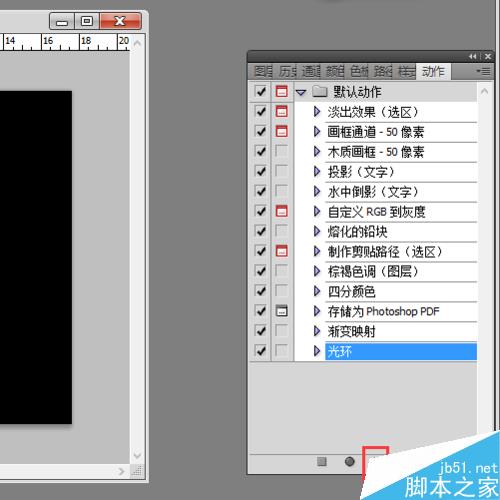Toggle dialog icon for 画框通道 - 50 像素

tap(282, 131)
